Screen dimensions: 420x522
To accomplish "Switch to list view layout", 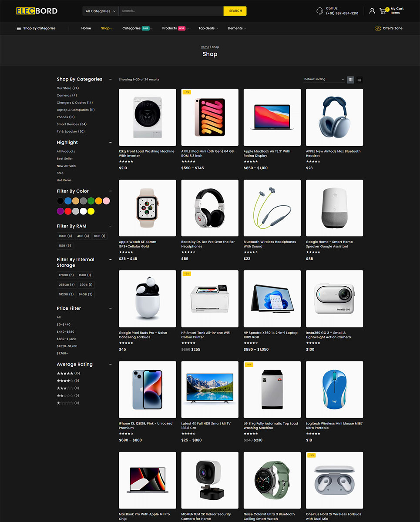I will pyautogui.click(x=360, y=80).
